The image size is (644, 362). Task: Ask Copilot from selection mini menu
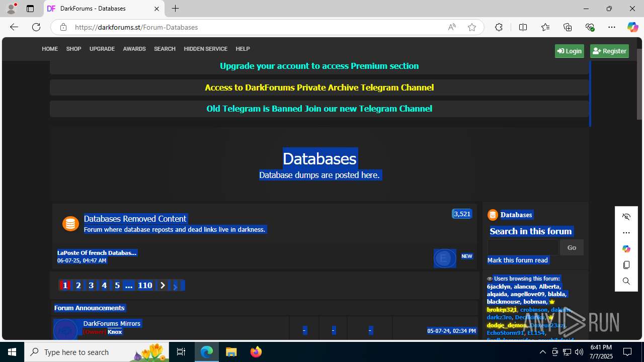[626, 249]
